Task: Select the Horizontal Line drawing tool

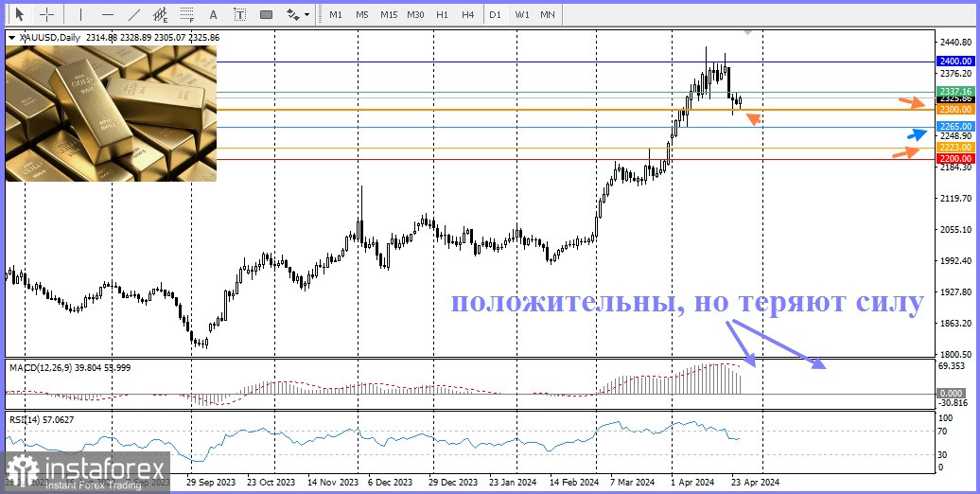Action: point(108,14)
